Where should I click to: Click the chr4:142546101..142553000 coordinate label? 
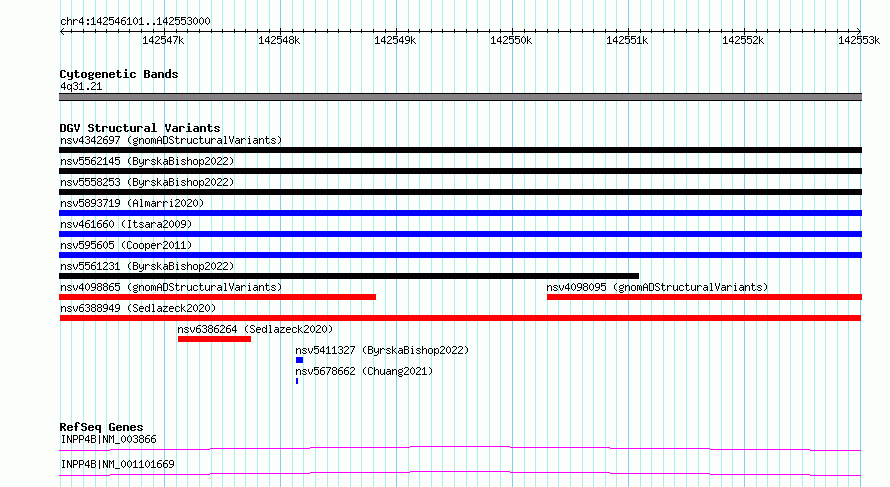coord(135,21)
